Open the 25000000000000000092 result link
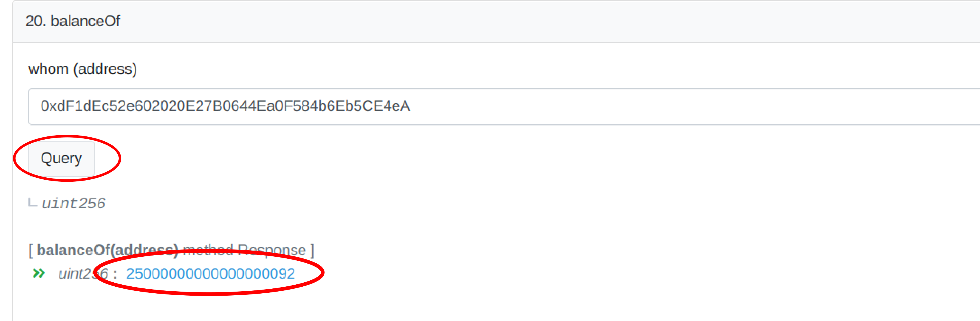The image size is (980, 321). pos(210,273)
